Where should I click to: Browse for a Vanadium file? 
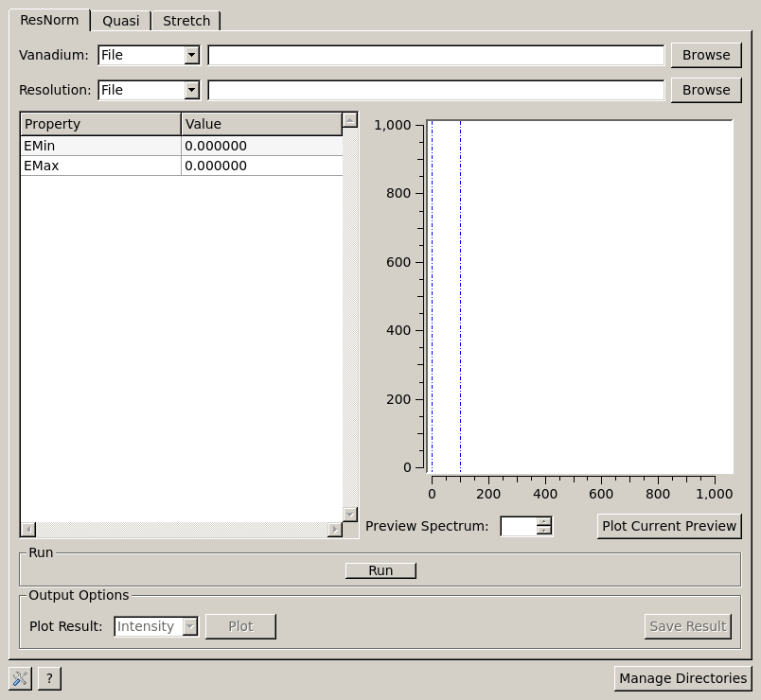coord(706,55)
